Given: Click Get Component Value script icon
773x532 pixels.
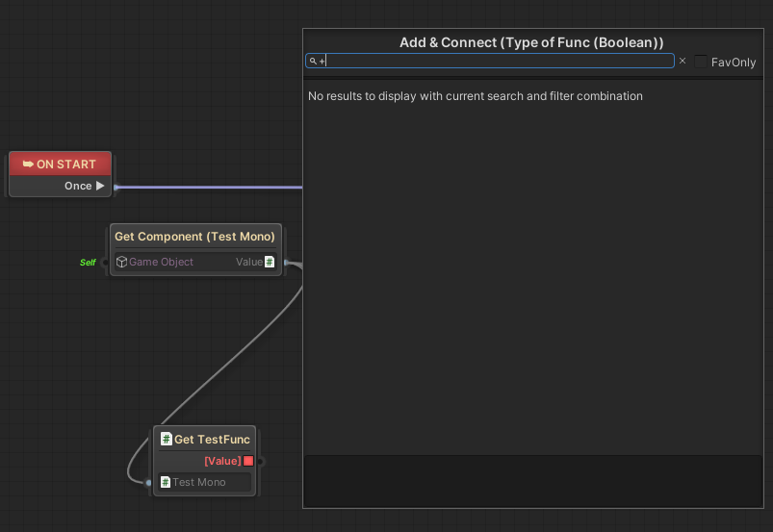Looking at the screenshot, I should (270, 262).
